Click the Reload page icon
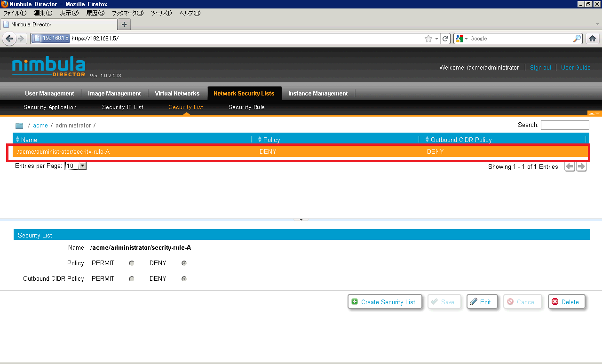The width and height of the screenshot is (602, 364). [445, 39]
